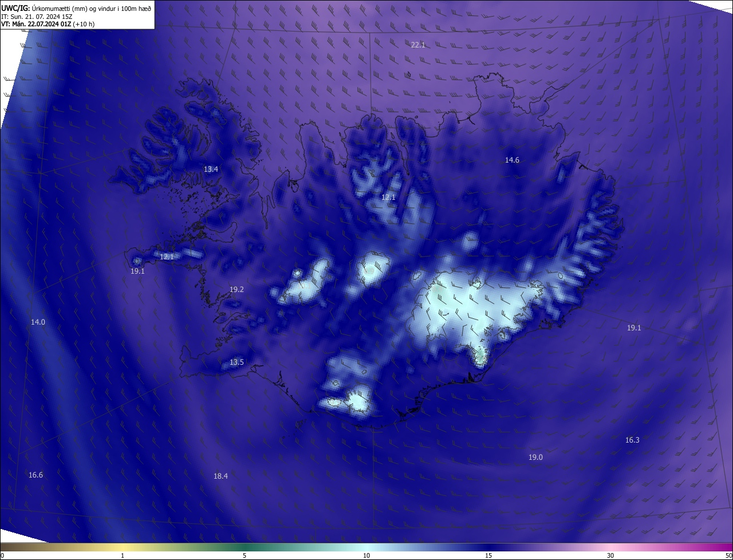Image resolution: width=733 pixels, height=560 pixels.
Task: Pick the pale cyan color on the scale above the 10 label
Action: click(366, 547)
